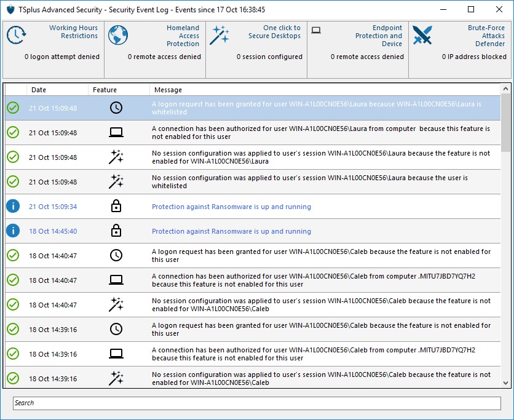Viewport: 514px width, 420px height.
Task: Select the One click to Secure Desktops wand icon
Action: coord(219,35)
